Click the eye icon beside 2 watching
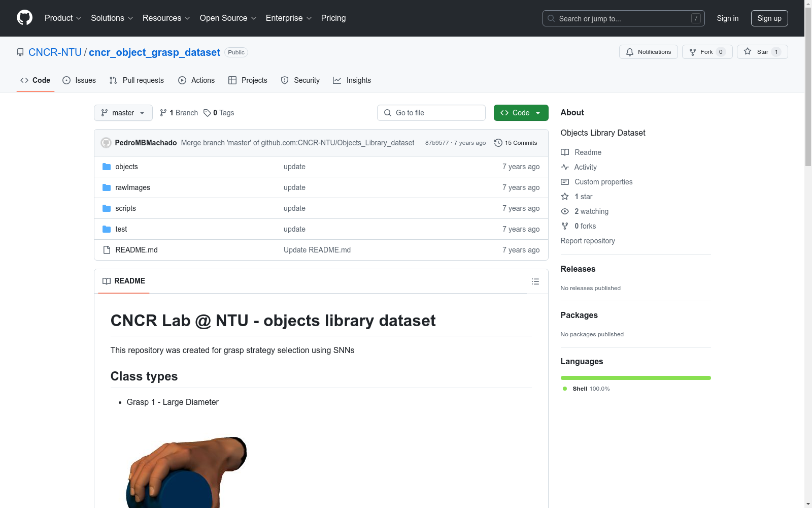Screen dimensions: 812x508 tap(565, 211)
